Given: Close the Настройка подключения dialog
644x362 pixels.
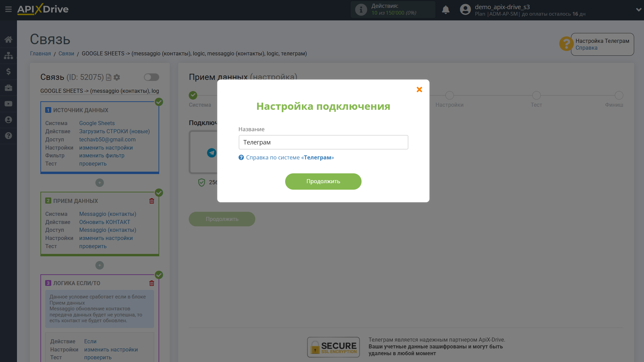Looking at the screenshot, I should tap(419, 89).
